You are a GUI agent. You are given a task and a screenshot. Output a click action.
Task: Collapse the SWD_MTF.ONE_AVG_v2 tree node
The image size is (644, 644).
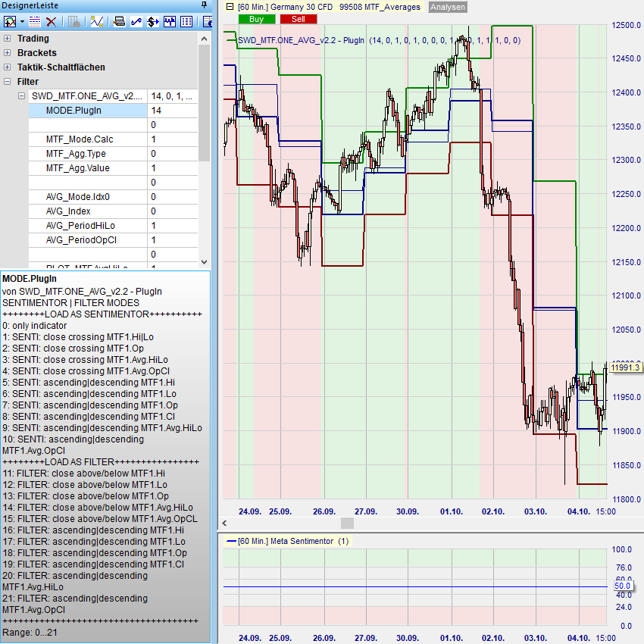21,95
